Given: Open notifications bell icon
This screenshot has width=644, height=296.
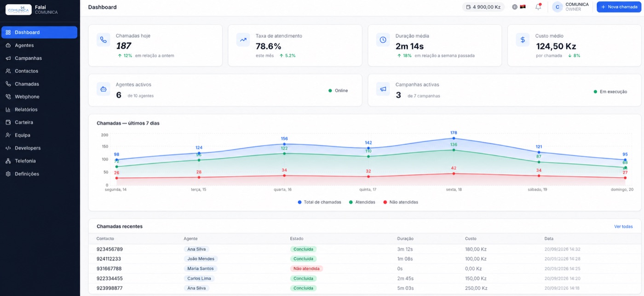Looking at the screenshot, I should point(538,7).
